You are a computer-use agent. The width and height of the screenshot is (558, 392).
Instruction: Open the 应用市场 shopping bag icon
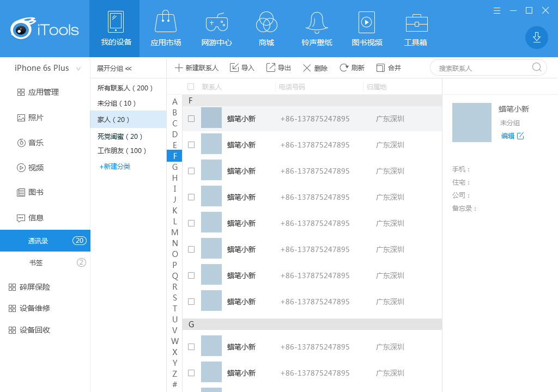(166, 22)
